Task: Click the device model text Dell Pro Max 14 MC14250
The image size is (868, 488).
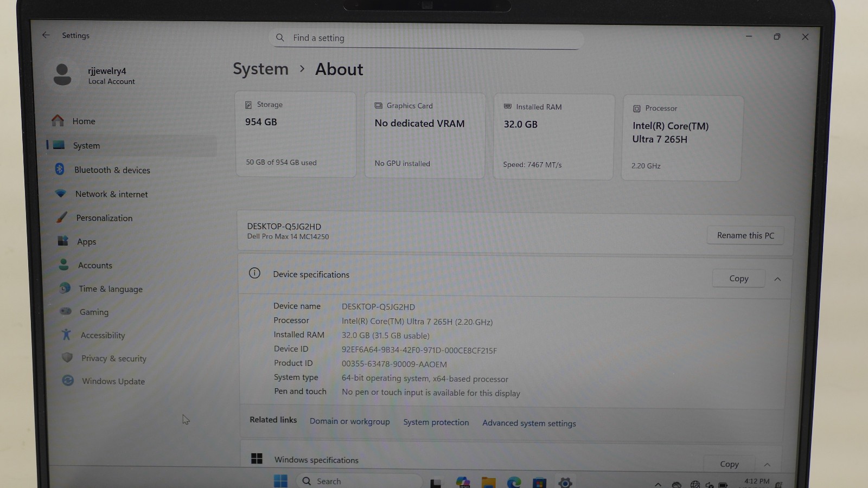Action: [288, 236]
